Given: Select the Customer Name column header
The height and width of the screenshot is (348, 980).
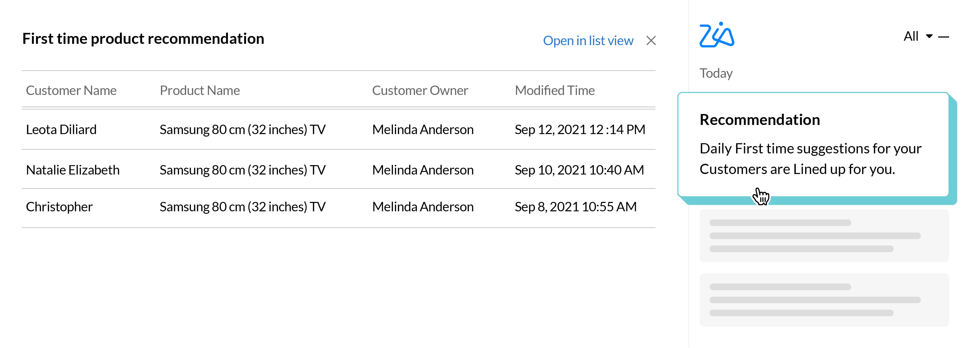Looking at the screenshot, I should [x=71, y=91].
